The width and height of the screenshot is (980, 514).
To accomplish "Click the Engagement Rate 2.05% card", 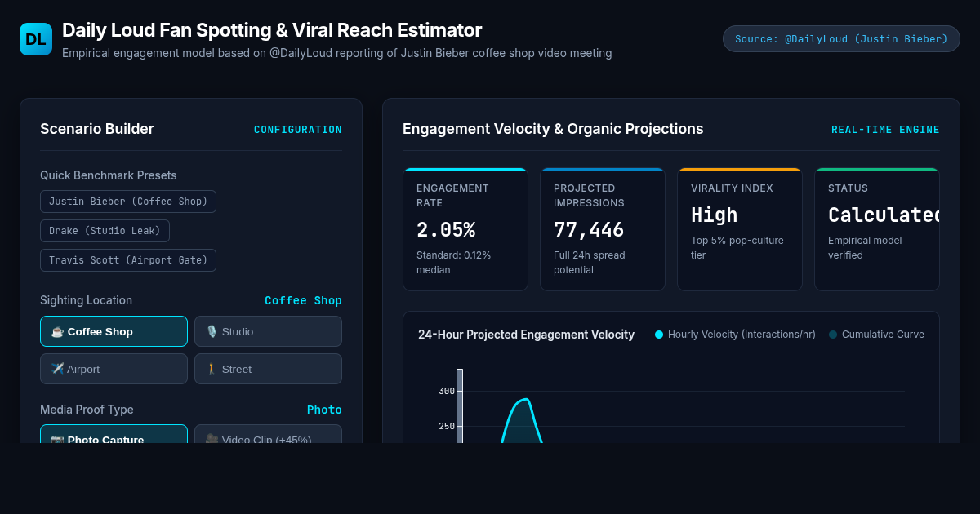I will pyautogui.click(x=465, y=229).
